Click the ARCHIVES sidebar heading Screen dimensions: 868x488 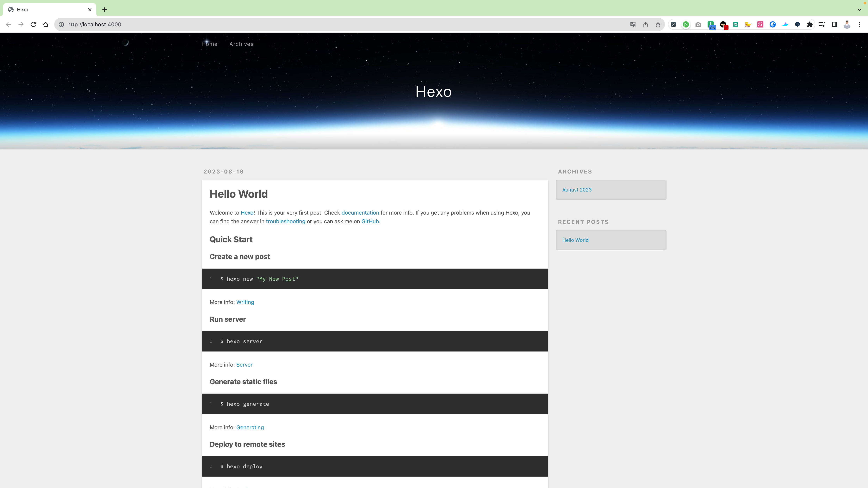coord(575,172)
